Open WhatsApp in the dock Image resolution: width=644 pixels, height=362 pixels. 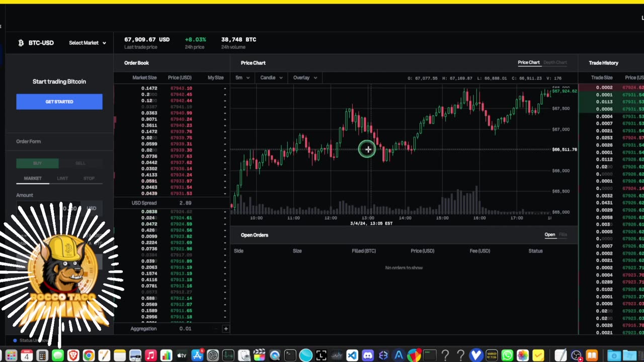click(507, 355)
